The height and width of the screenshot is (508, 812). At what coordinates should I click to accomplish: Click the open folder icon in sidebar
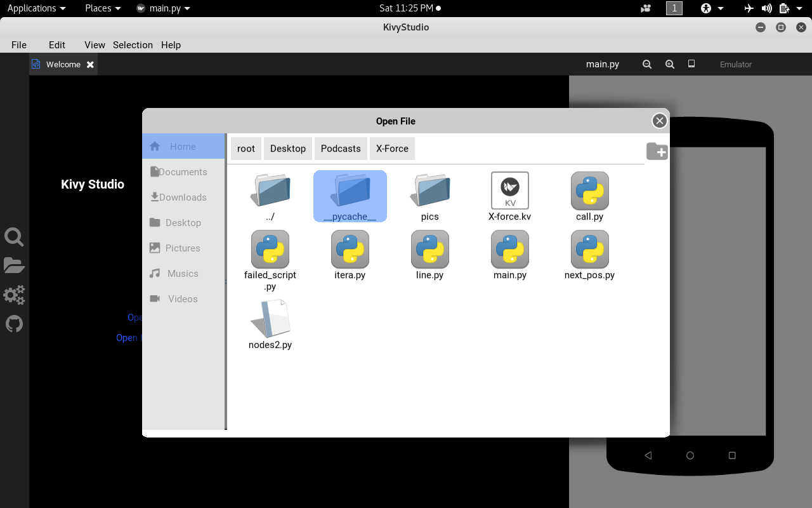[x=14, y=265]
